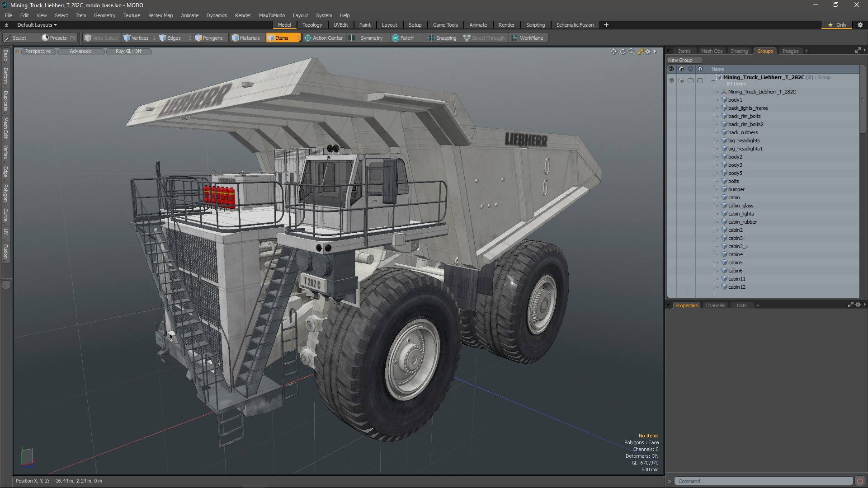
Task: Open Properties panel settings gear
Action: (858, 305)
